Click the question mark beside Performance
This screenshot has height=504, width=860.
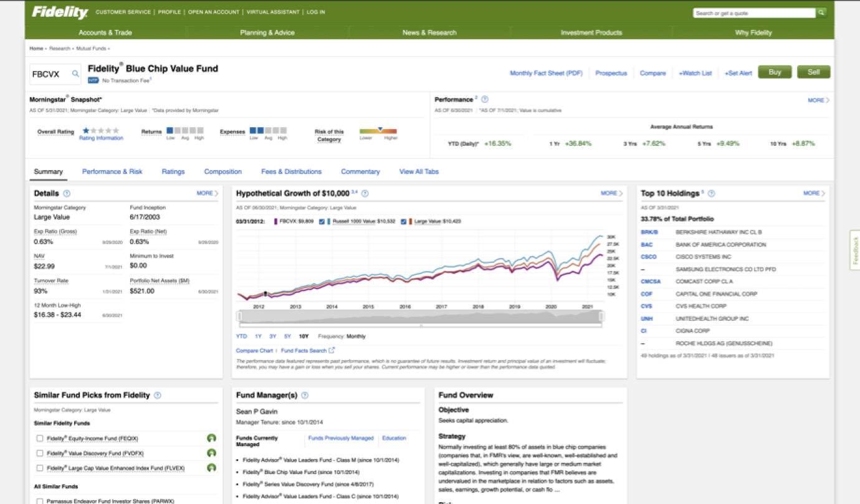pyautogui.click(x=485, y=100)
